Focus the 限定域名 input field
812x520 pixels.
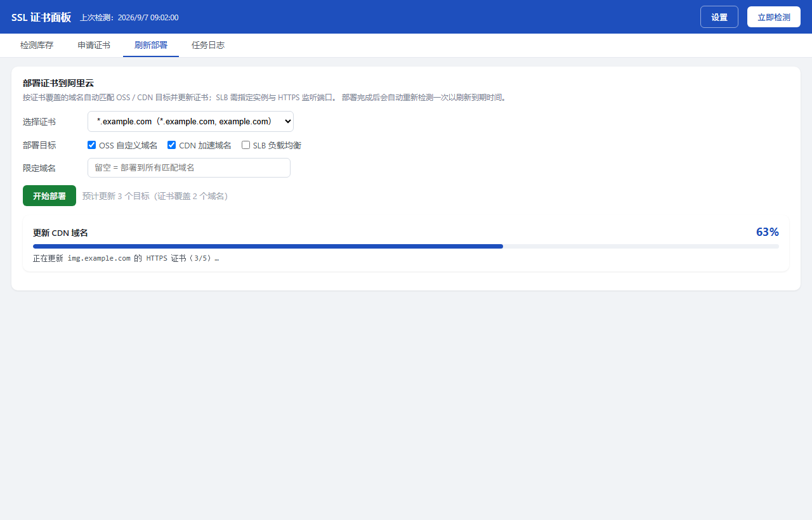[189, 167]
